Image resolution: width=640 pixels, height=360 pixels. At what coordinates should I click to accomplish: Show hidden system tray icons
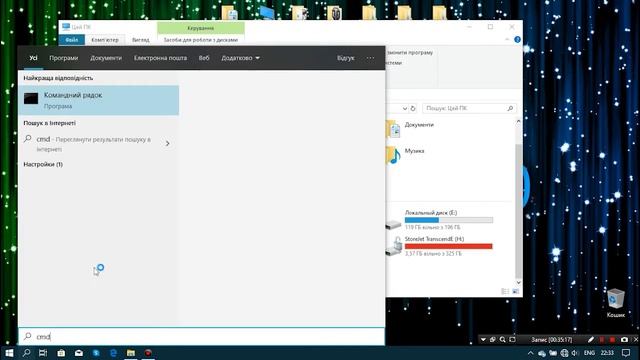tap(530, 353)
